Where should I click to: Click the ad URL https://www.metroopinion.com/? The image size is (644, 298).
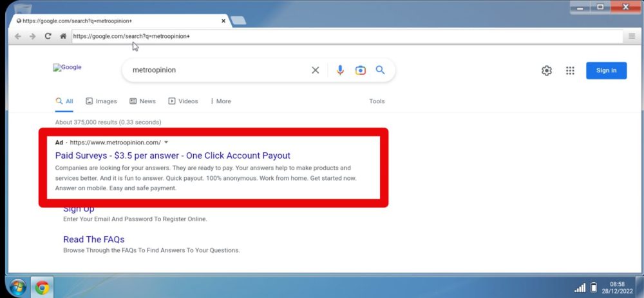pos(115,143)
